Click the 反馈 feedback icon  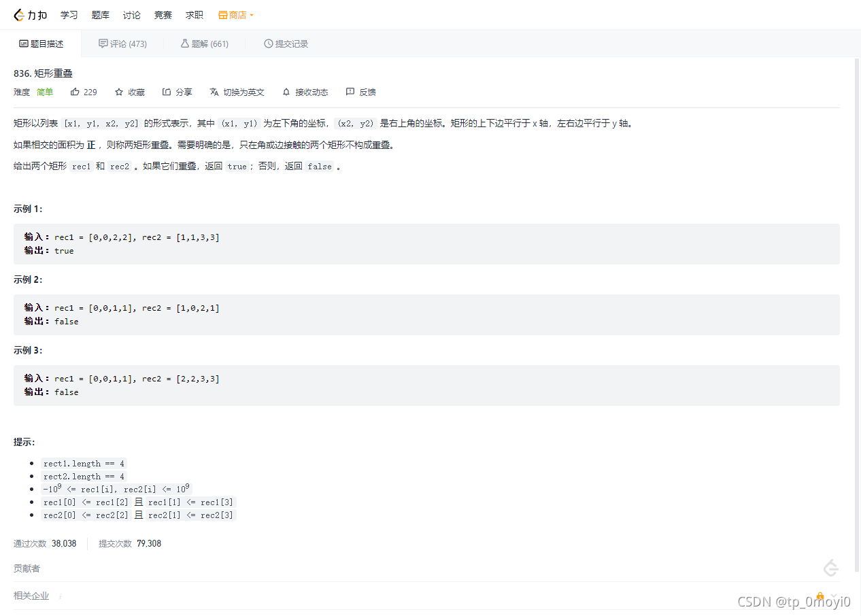(x=350, y=92)
